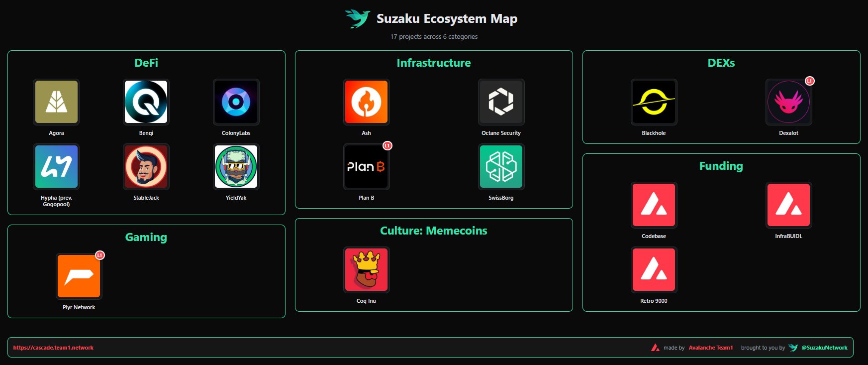Screen dimensions: 868x365
Task: Open the Plyr Network icon
Action: 79,276
